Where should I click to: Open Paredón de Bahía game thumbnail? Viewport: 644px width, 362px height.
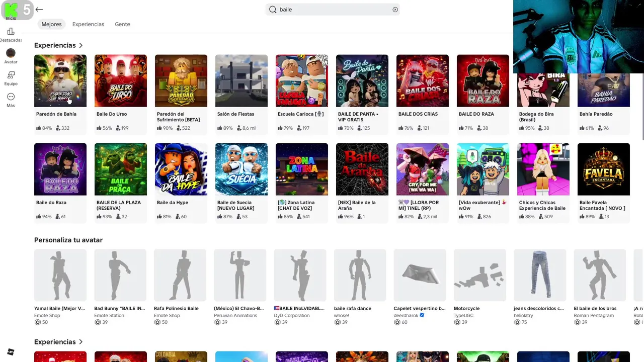point(60,81)
